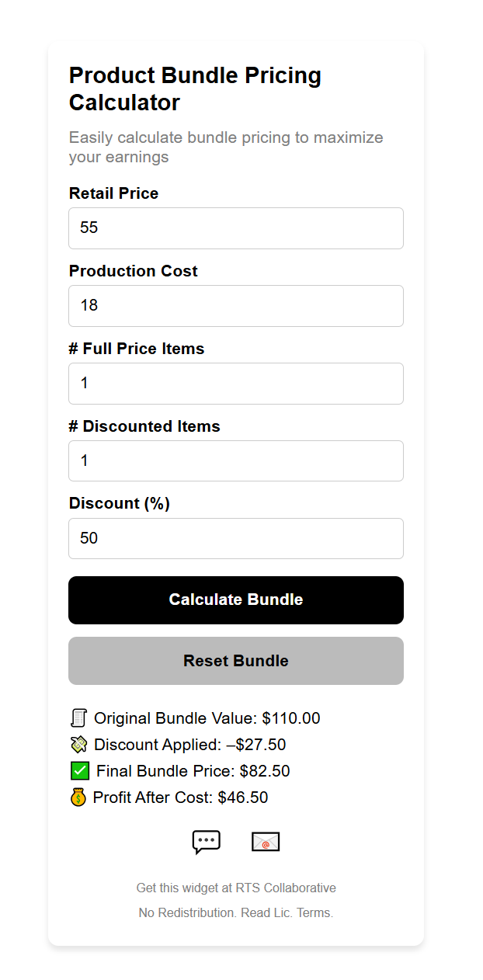
Task: Click the Profit After Cost result text
Action: 180,798
